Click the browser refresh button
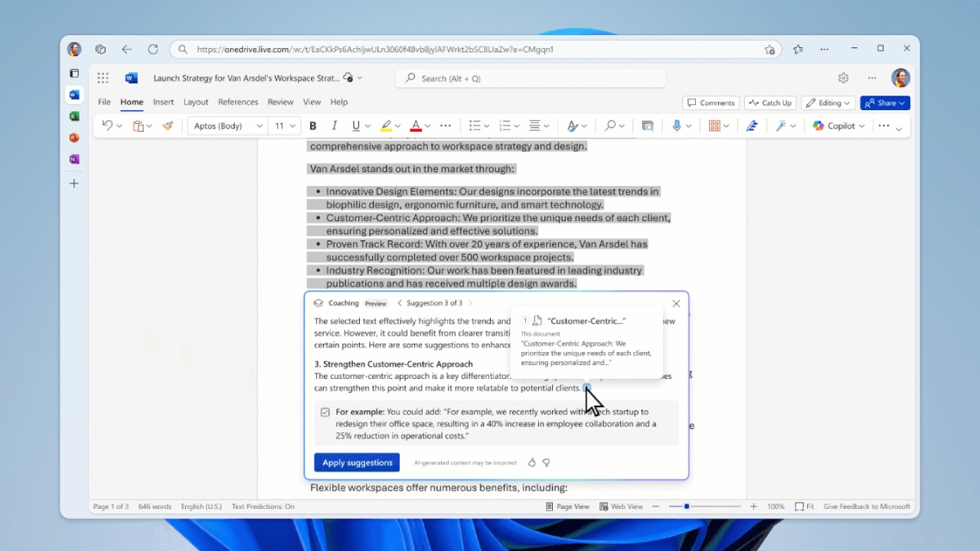This screenshot has height=551, width=980. click(153, 49)
